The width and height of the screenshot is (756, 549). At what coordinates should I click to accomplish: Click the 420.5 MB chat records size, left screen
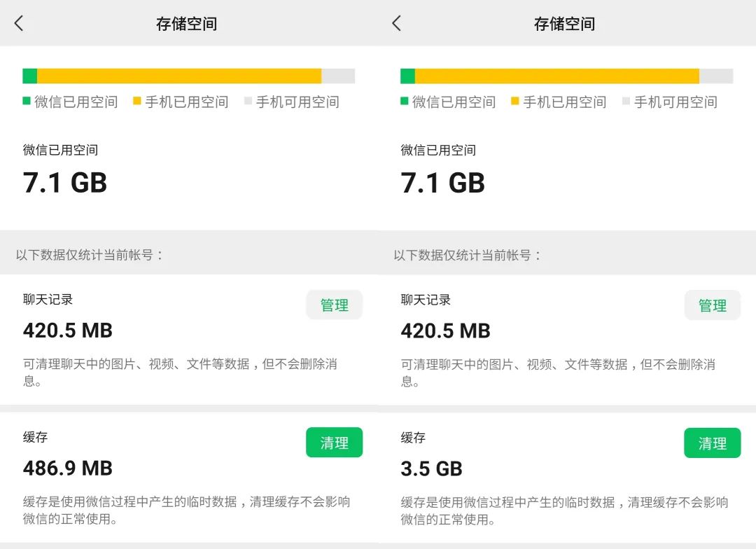pyautogui.click(x=68, y=330)
